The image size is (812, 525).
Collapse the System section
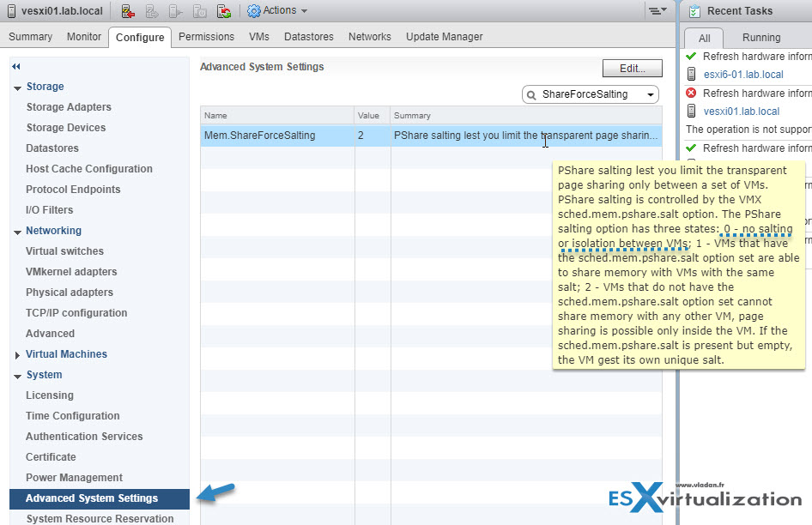(18, 376)
